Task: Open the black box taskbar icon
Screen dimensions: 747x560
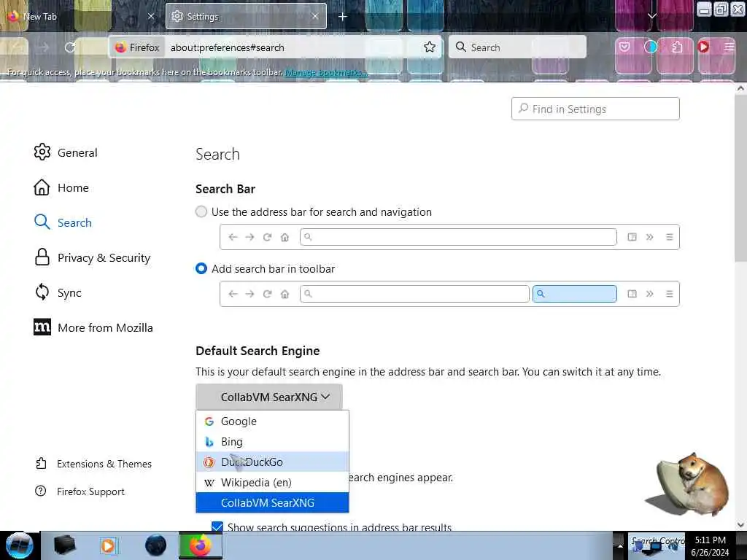Action: [x=65, y=545]
